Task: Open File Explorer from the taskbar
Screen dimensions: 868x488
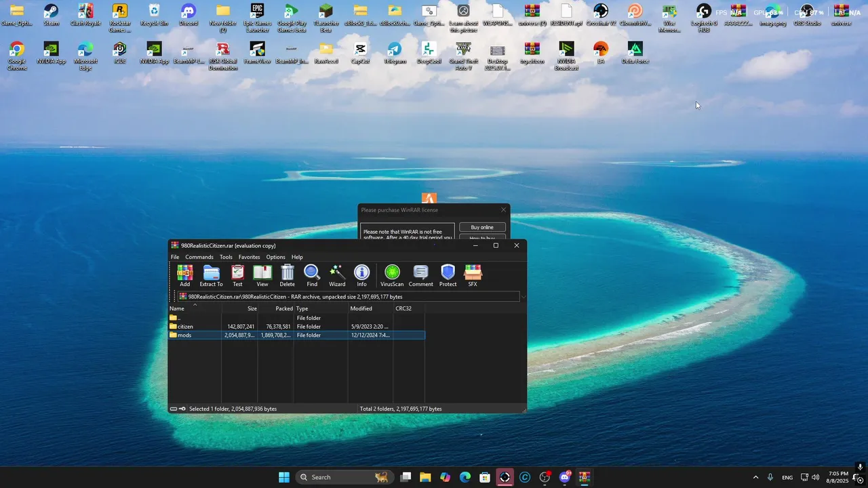Action: [x=425, y=477]
